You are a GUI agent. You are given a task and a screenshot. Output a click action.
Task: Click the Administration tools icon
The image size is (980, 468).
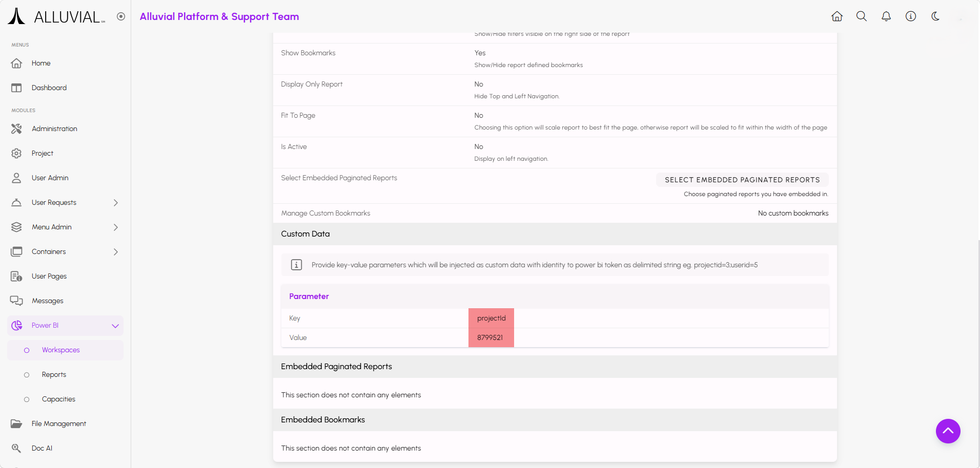(x=16, y=129)
